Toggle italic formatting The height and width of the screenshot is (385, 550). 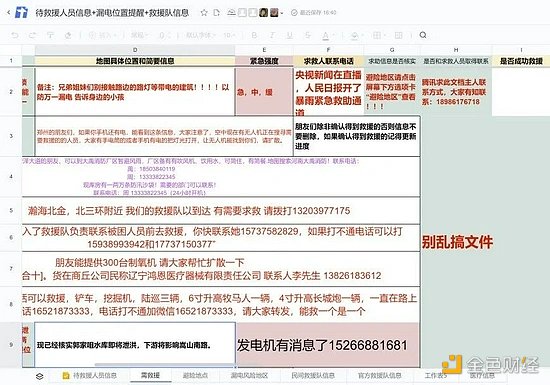click(272, 35)
